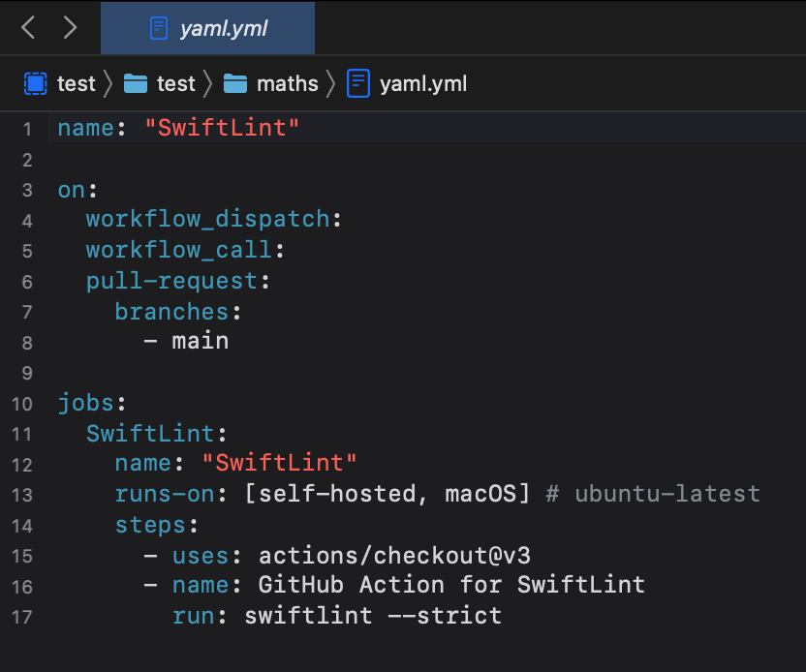Viewport: 806px width, 672px height.
Task: Click the workflow_call key
Action: (179, 250)
